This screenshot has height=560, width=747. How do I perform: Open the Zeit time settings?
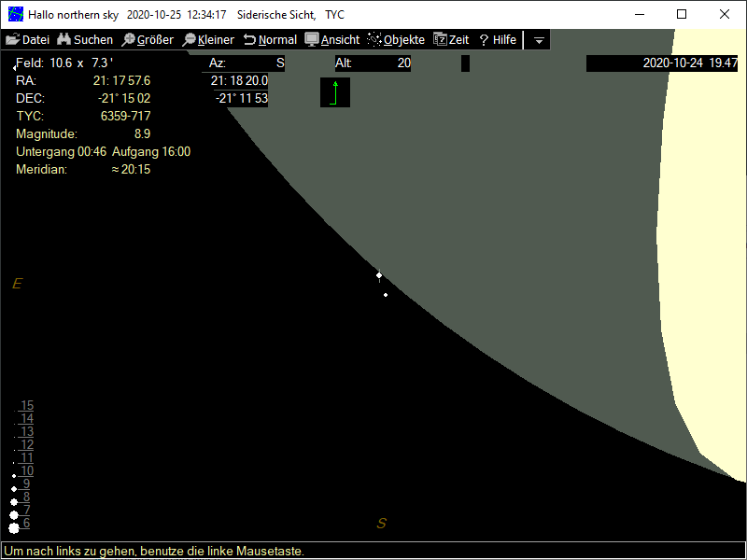coord(451,40)
